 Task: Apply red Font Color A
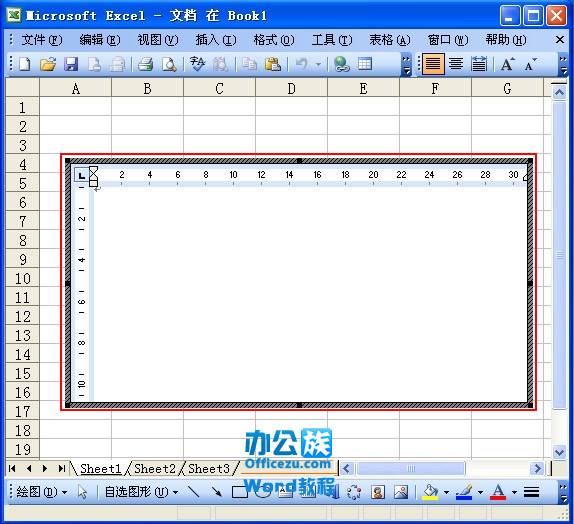498,492
